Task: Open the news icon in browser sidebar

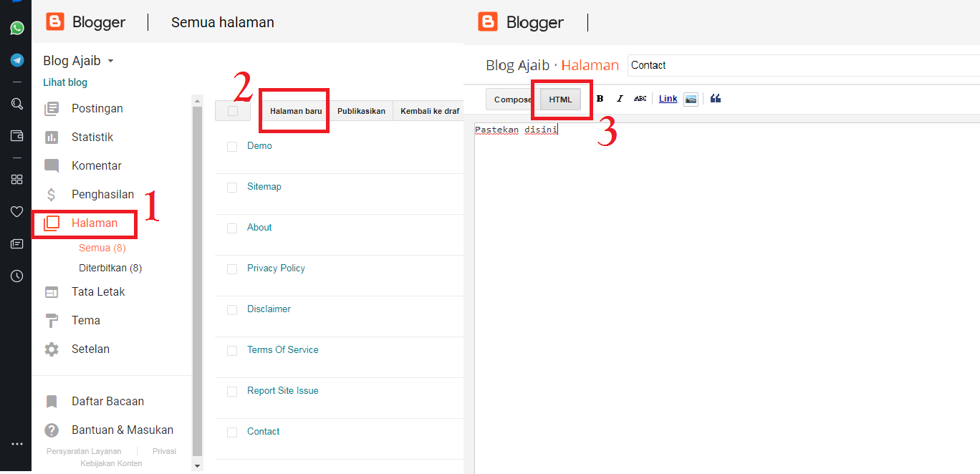Action: (x=16, y=243)
